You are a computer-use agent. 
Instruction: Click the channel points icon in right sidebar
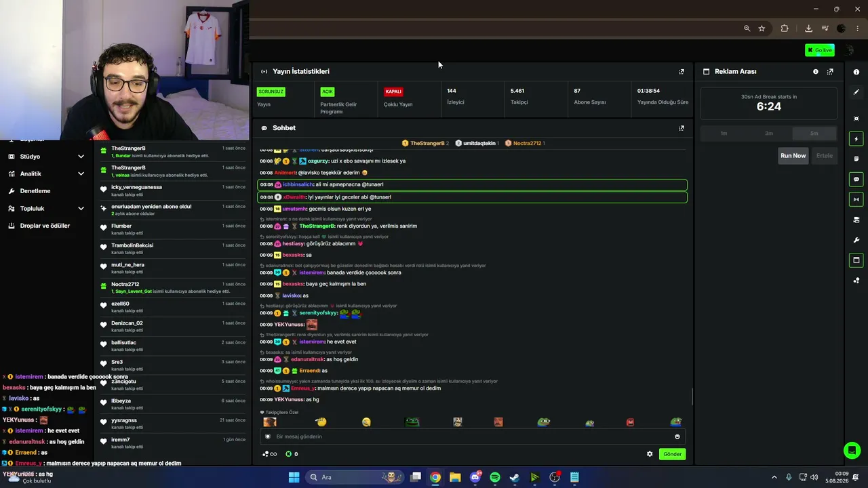[856, 280]
